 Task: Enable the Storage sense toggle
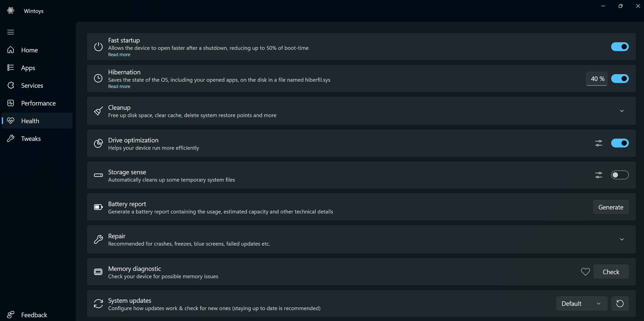(620, 175)
